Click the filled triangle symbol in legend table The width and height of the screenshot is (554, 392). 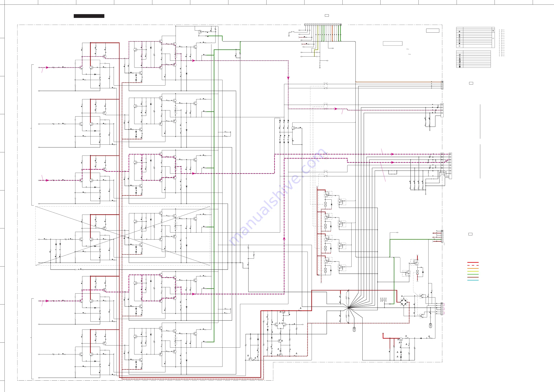point(460,58)
